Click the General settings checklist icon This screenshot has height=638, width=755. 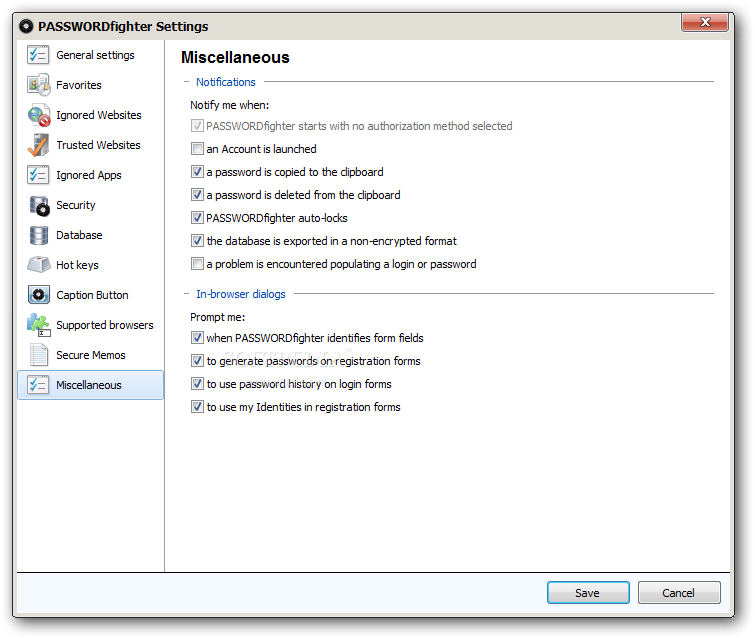38,55
